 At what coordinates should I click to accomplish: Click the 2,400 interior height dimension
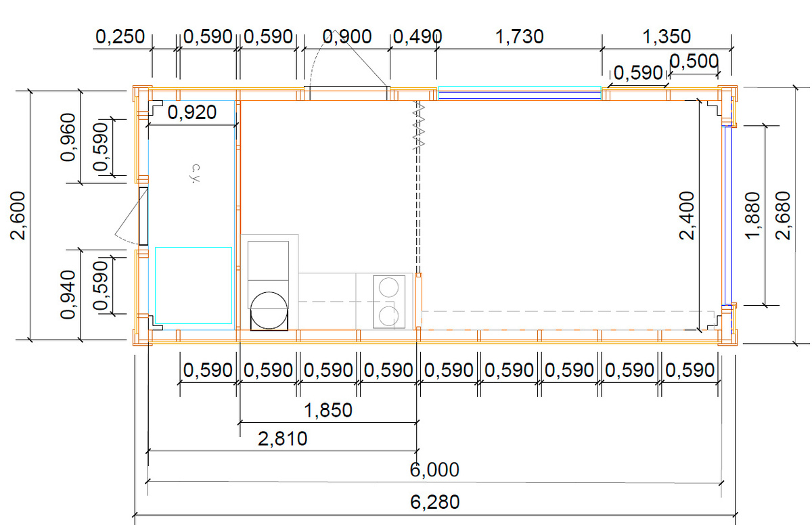click(x=687, y=215)
